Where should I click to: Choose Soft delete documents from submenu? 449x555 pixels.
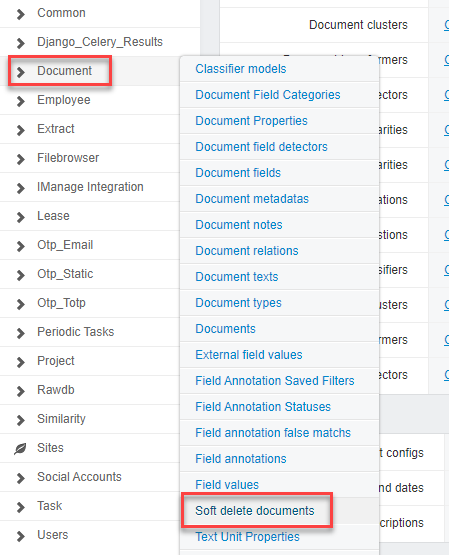[x=255, y=511]
